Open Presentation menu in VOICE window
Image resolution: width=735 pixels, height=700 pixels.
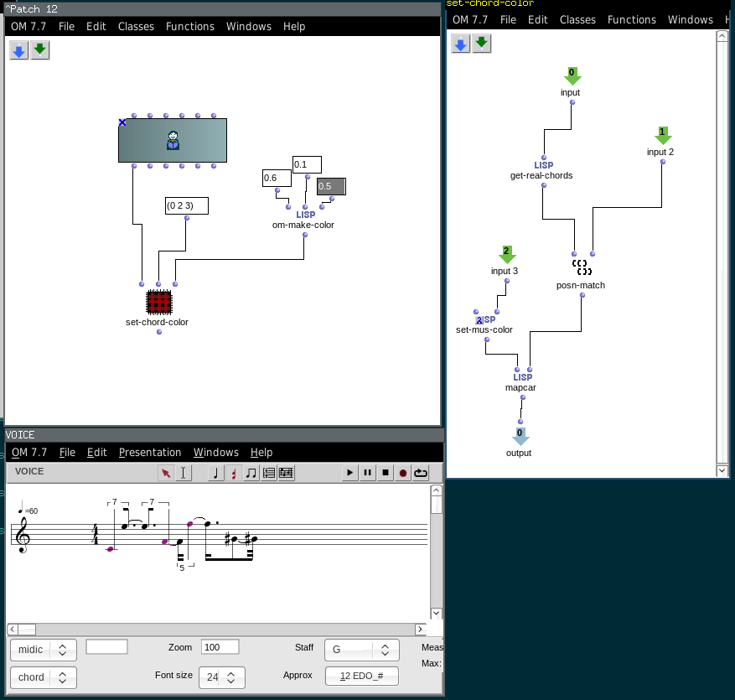click(x=149, y=452)
